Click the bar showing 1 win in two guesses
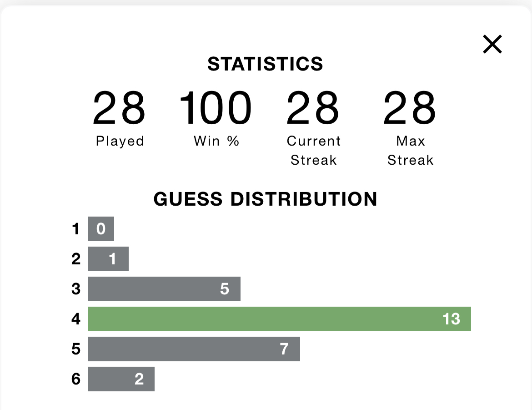Viewport: 532px width, 410px height. click(108, 259)
